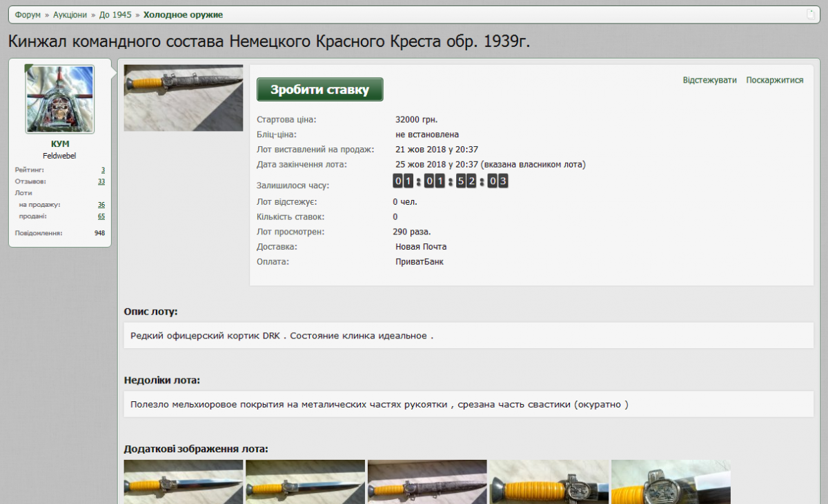Open the third additional image thumbnail

(x=427, y=482)
